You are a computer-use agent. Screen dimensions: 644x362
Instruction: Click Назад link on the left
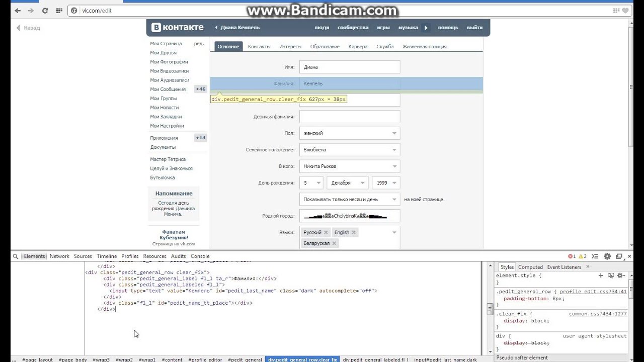(28, 28)
